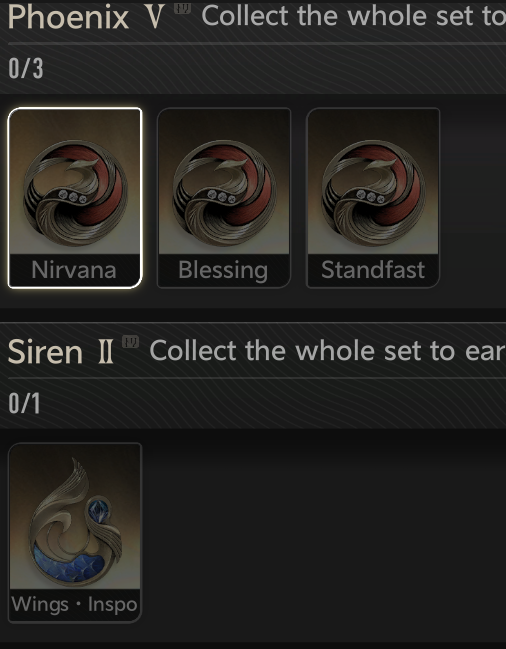
Task: Select the Nirvana phoenix medal card
Action: tap(75, 198)
